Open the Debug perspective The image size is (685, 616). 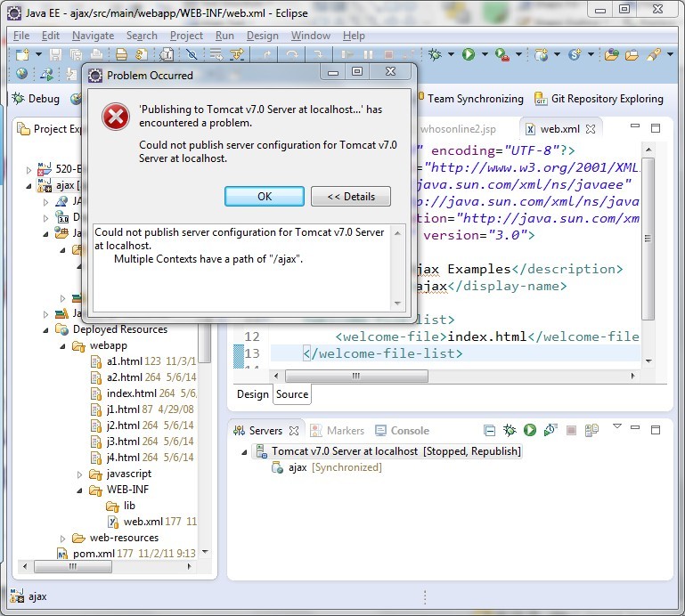(36, 99)
